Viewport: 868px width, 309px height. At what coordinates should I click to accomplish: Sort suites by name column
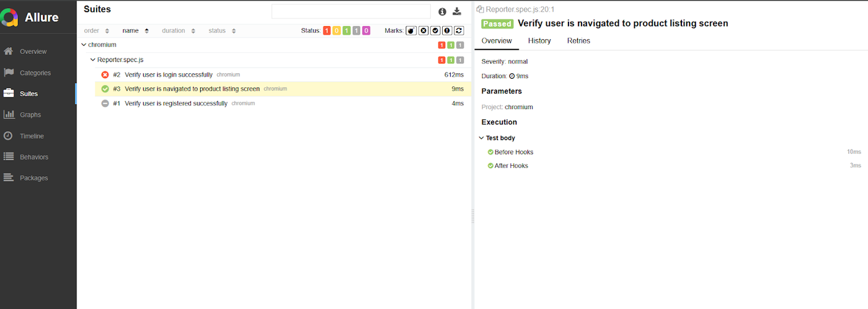(x=136, y=30)
